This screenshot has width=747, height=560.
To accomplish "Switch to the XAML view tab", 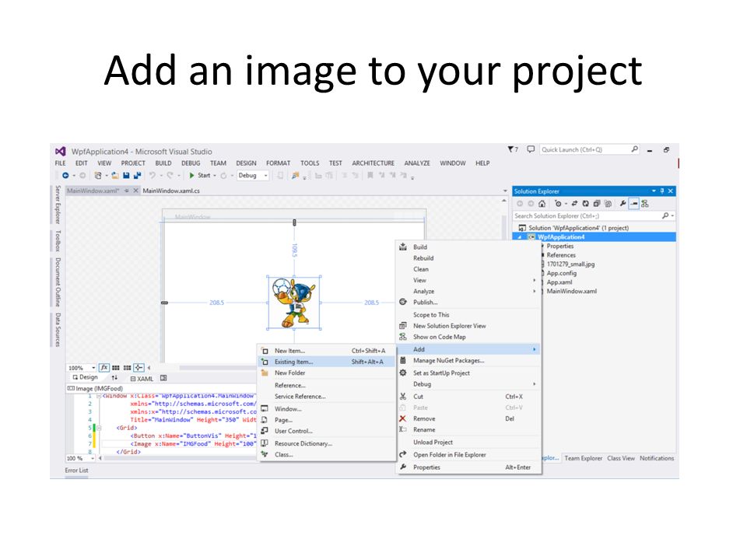I will 142,379.
